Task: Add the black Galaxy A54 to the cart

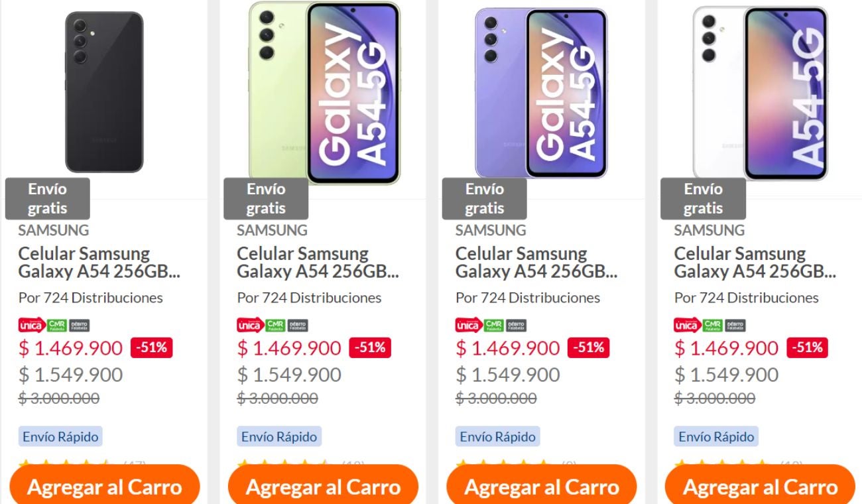Action: tap(104, 487)
